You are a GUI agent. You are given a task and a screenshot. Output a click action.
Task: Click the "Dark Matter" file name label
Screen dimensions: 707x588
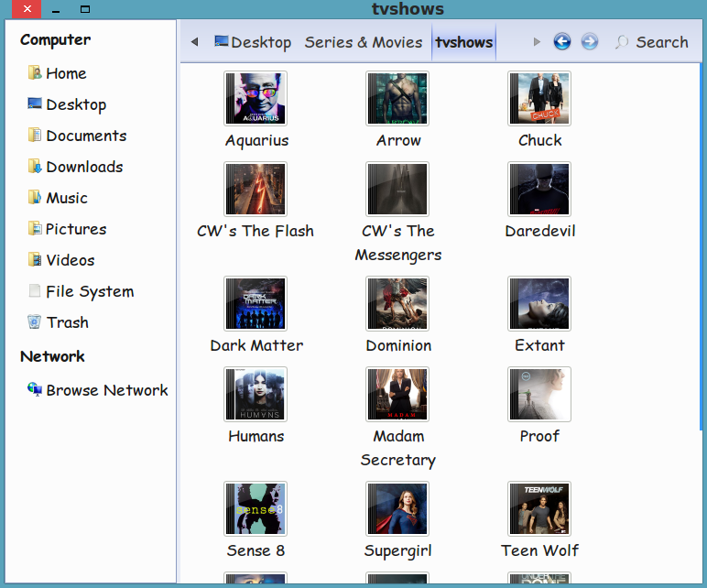pos(256,345)
